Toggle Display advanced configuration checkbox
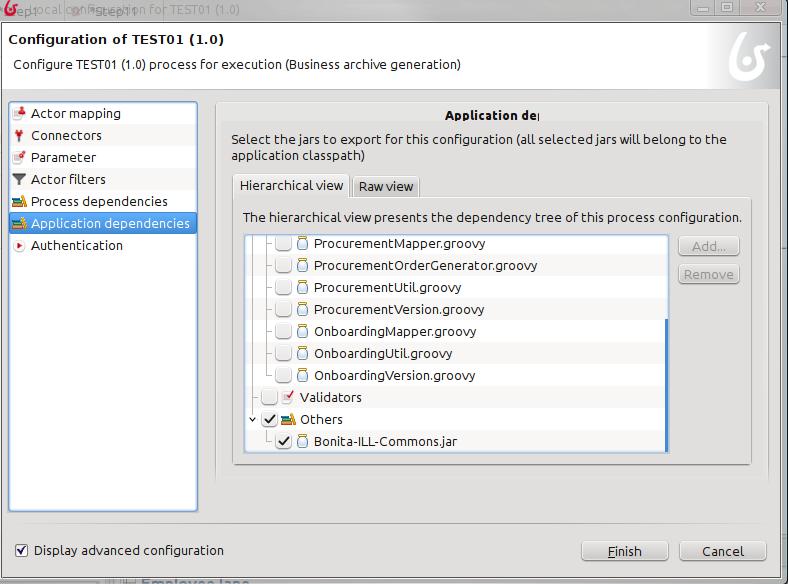The height and width of the screenshot is (584, 788). pos(21,550)
